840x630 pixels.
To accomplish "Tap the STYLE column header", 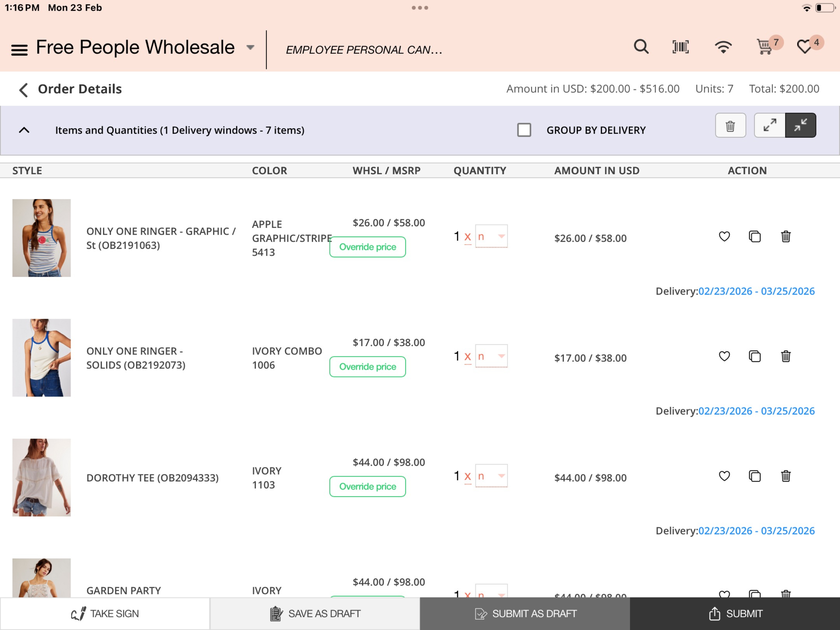I will tap(27, 171).
